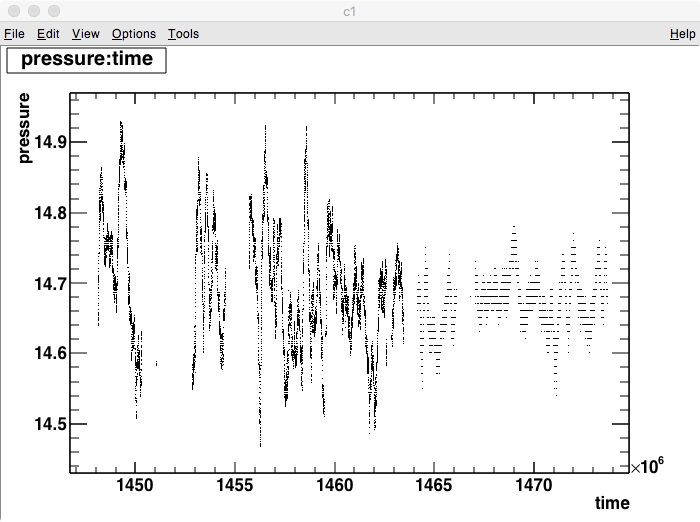Select the pressure:time title box
The image size is (700, 522).
pos(86,59)
